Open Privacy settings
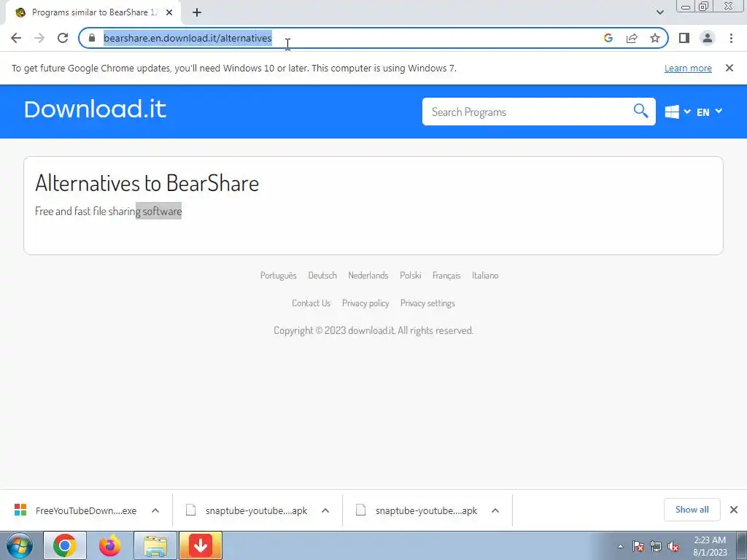This screenshot has height=560, width=747. point(427,303)
